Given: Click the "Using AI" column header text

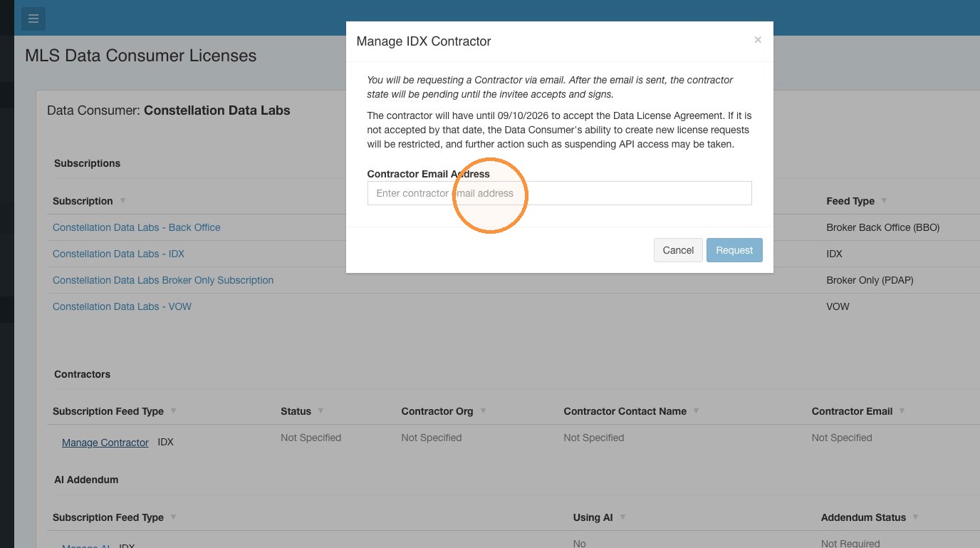Looking at the screenshot, I should tap(593, 517).
